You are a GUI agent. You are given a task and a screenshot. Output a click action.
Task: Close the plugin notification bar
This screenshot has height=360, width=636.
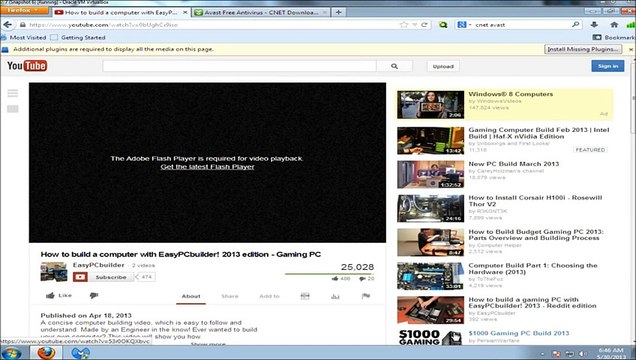coord(631,49)
